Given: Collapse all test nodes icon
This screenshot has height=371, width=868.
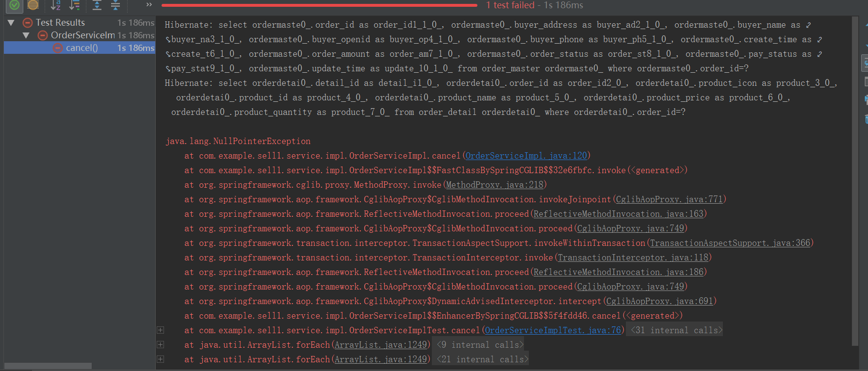Looking at the screenshot, I should pyautogui.click(x=115, y=5).
